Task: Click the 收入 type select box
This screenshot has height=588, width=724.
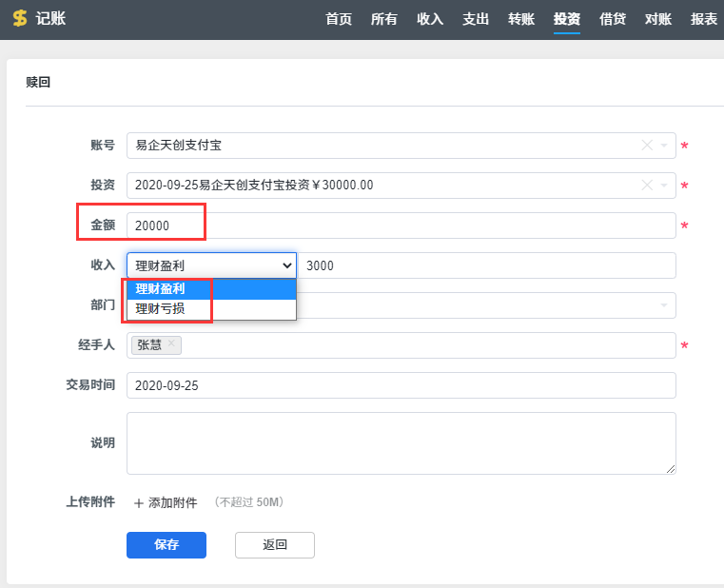Action: pos(211,265)
